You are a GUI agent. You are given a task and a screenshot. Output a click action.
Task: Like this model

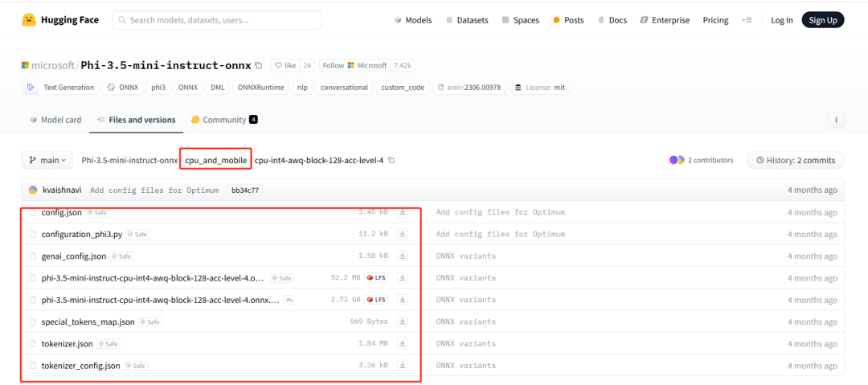coord(286,65)
